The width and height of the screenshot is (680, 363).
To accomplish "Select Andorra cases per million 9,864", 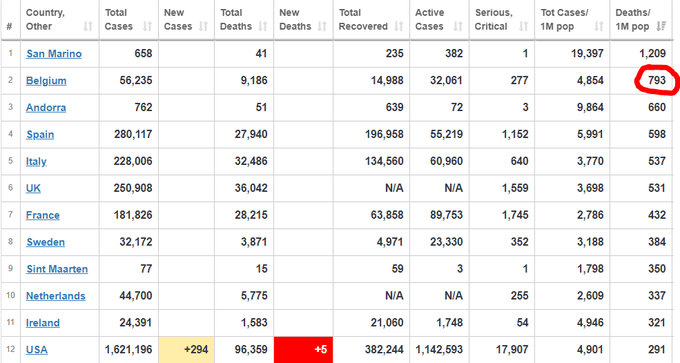I will point(590,107).
